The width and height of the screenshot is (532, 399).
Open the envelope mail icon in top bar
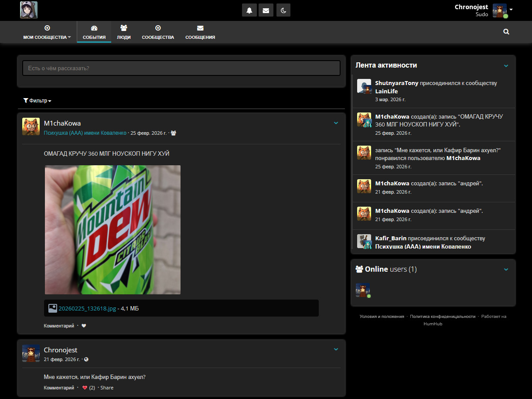point(266,10)
